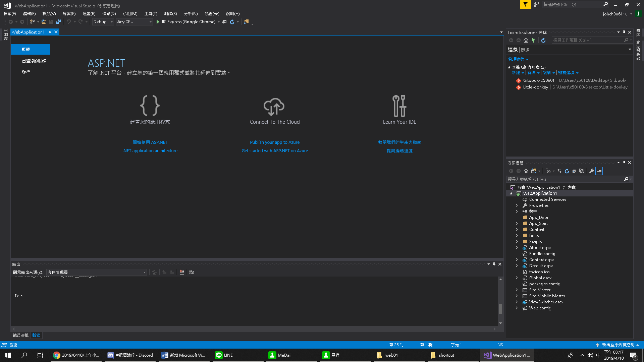Open Google Chrome from the taskbar
The width and height of the screenshot is (644, 362).
(x=77, y=355)
